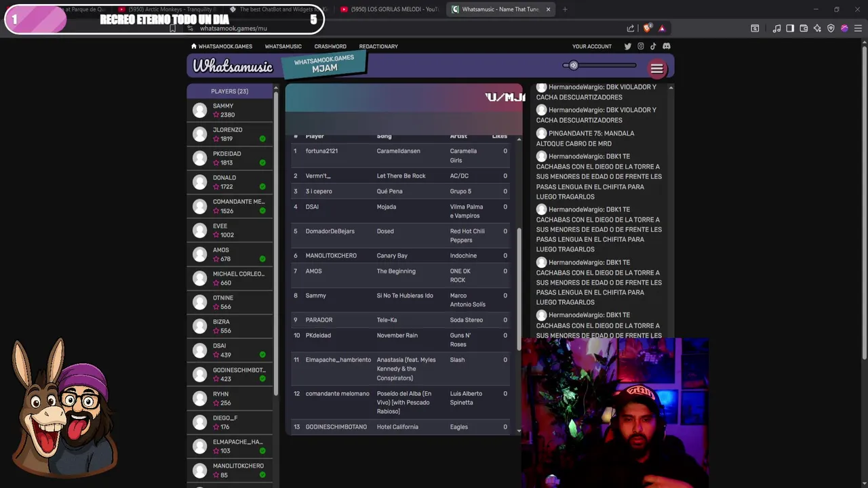Open WHATSAMUSIC in the site navigation
Viewport: 868px width, 488px height.
283,46
